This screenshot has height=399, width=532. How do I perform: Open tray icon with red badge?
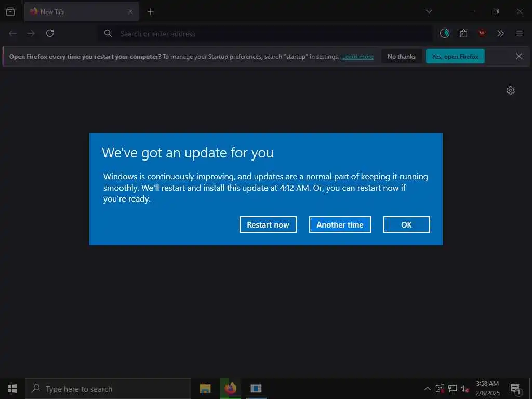[x=440, y=389]
